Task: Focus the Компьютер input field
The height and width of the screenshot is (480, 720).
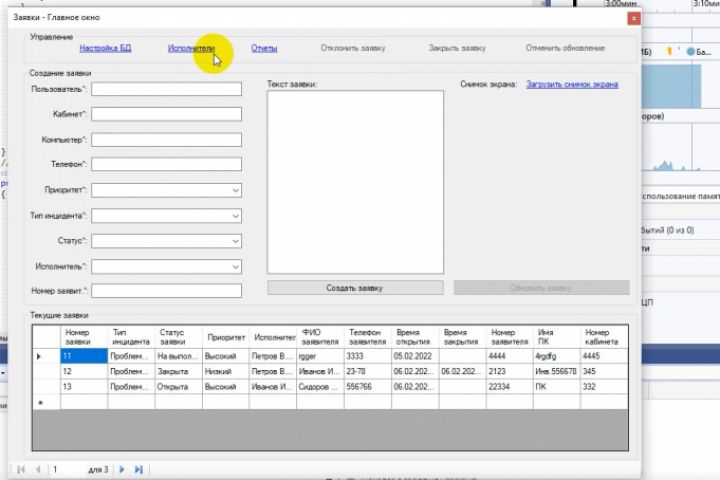Action: coord(167,140)
